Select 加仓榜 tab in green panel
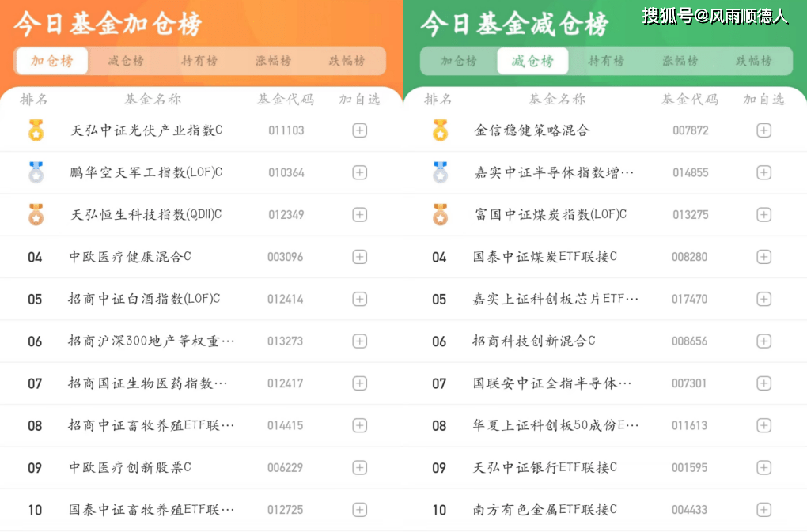 (459, 61)
